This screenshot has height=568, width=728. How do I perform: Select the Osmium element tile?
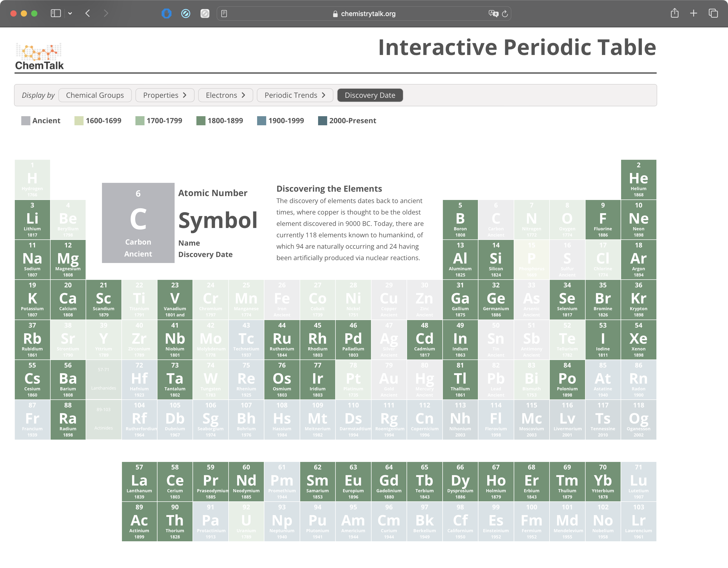(282, 380)
